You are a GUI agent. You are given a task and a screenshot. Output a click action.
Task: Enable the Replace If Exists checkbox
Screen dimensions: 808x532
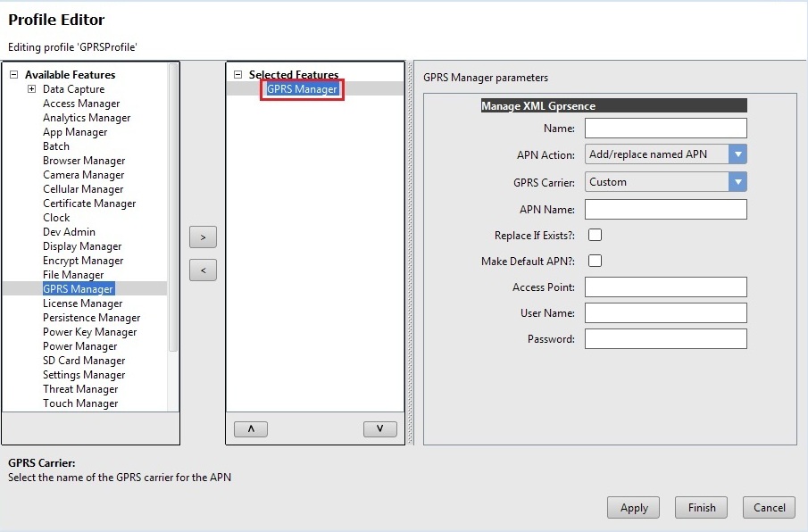pos(595,235)
